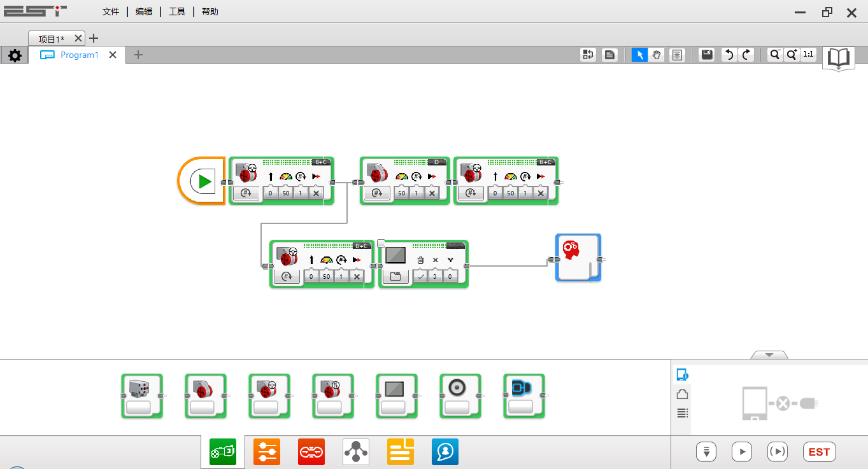
Task: Select the comment tool
Action: pyautogui.click(x=677, y=55)
